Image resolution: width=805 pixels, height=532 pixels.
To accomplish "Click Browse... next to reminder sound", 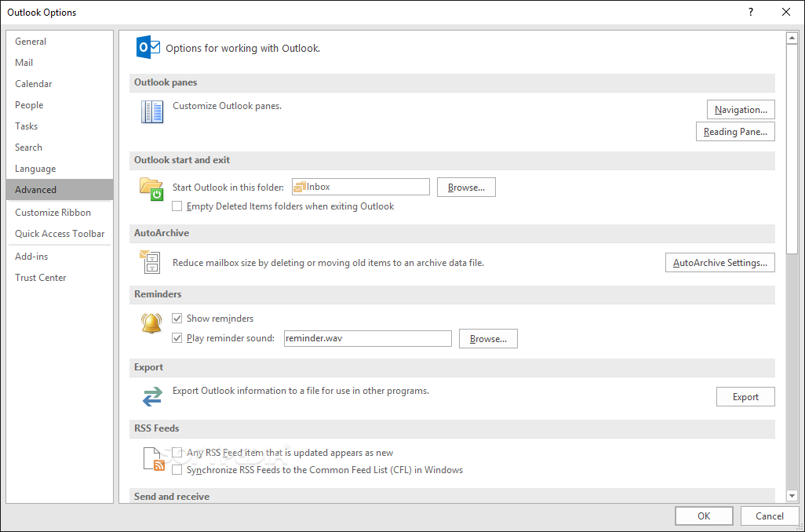I will pyautogui.click(x=488, y=339).
